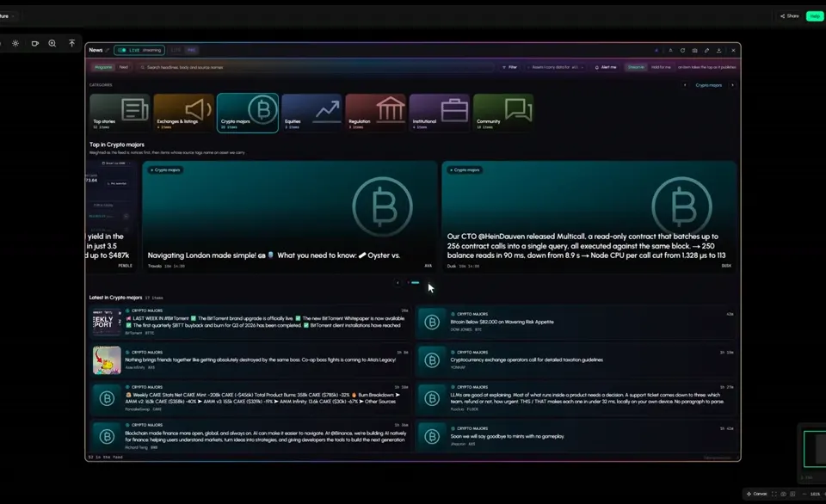
Task: Open dropdown beside the workspace name at top left
Action: (x=13, y=16)
